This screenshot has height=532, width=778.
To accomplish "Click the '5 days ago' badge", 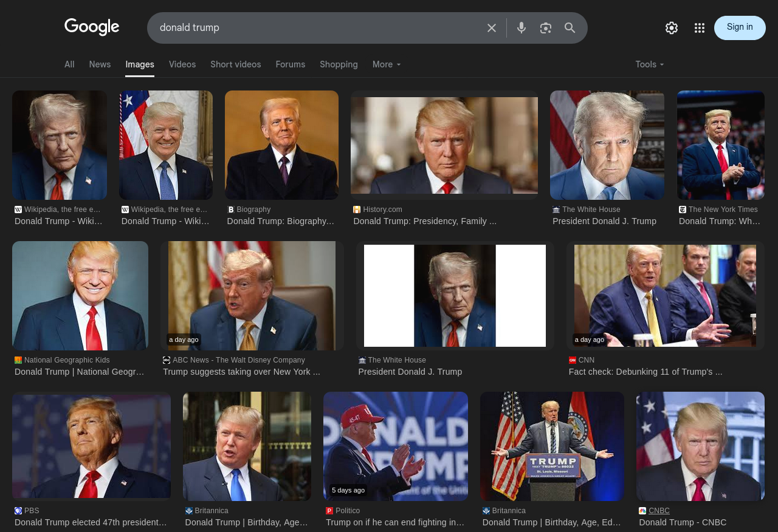I will pos(348,490).
